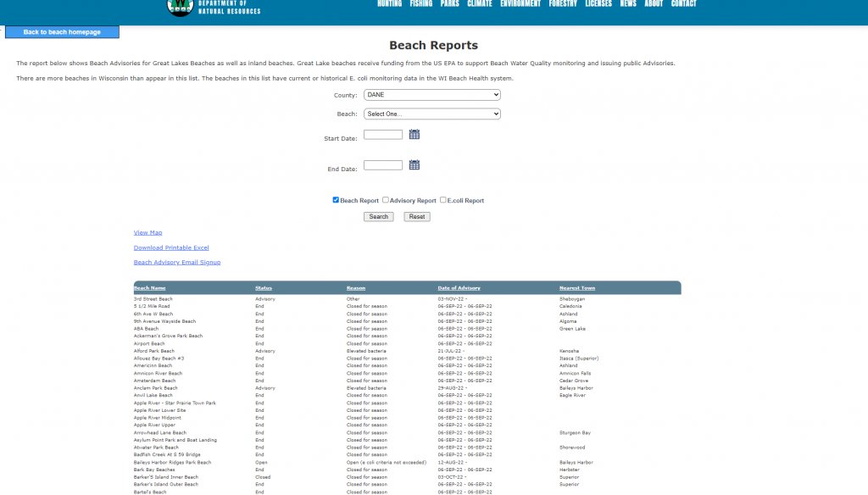The image size is (868, 495).
Task: Click 'Asylum Point Park and Boat Landing'
Action: [x=175, y=440]
